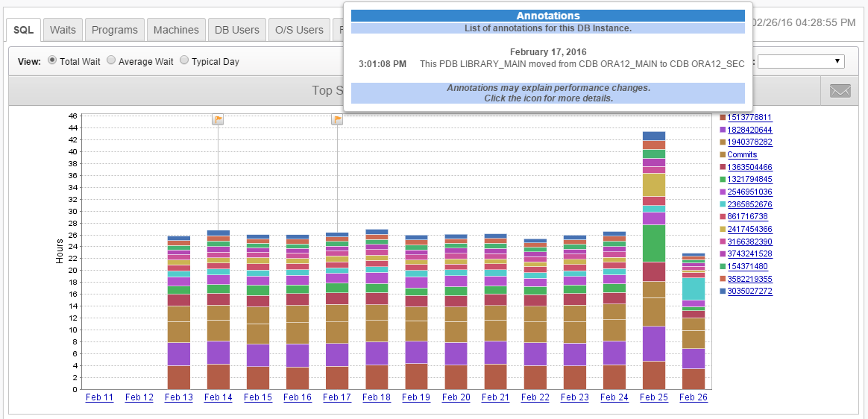This screenshot has width=868, height=419.
Task: Click the 3:01:08 PM annotation timestamp
Action: [383, 64]
